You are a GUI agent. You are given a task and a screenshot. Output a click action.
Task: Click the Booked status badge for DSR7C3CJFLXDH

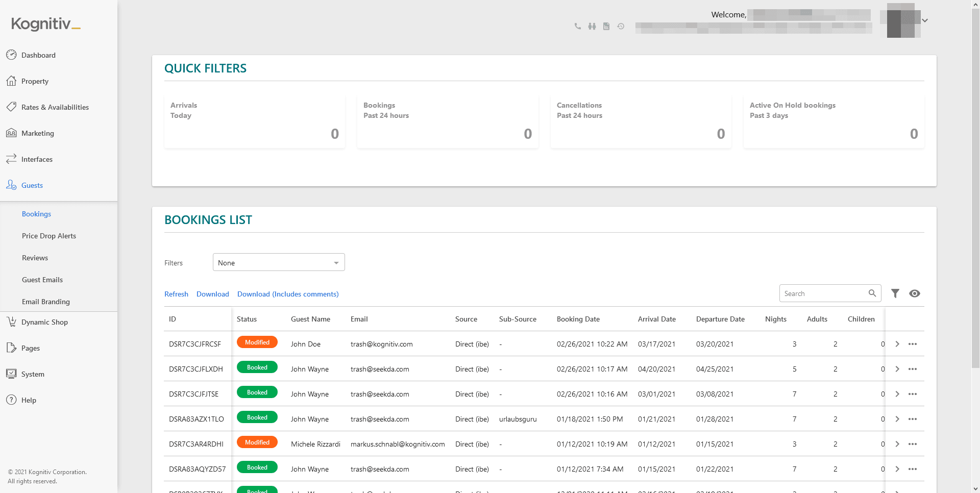tap(257, 367)
